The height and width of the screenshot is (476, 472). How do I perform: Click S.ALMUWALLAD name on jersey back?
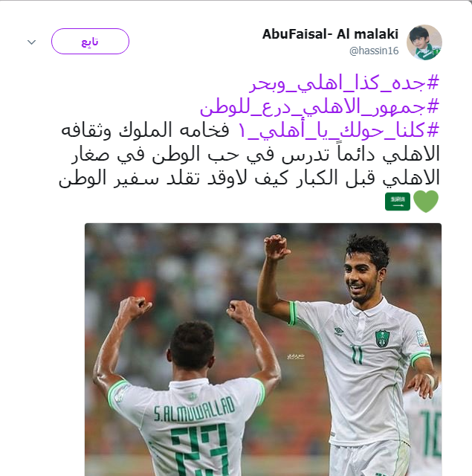tap(194, 410)
